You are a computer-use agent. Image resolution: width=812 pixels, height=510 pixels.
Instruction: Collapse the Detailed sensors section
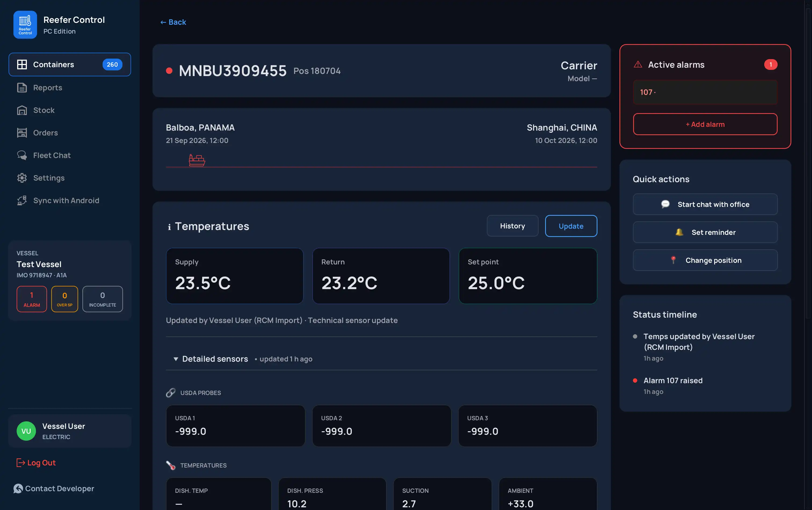click(176, 359)
